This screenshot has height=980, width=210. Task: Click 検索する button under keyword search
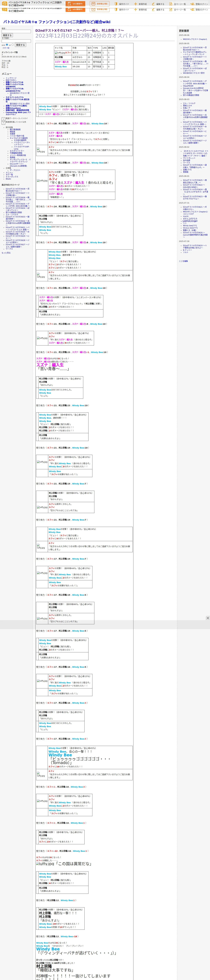7,35
